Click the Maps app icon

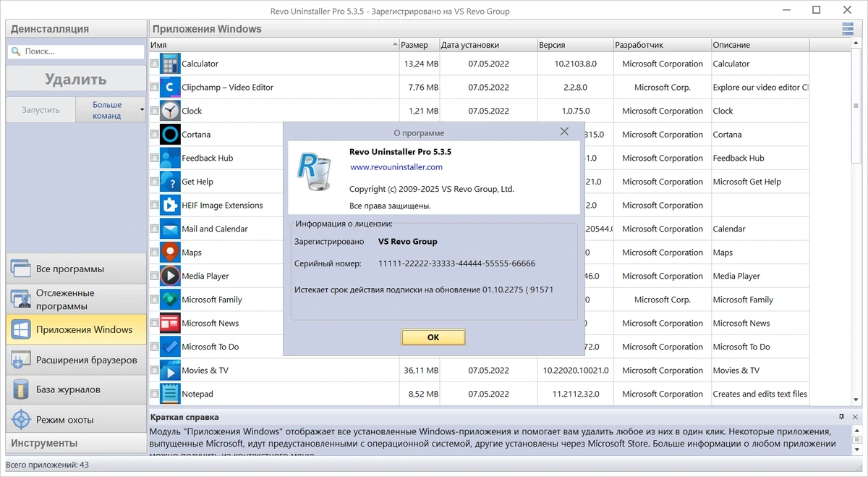click(x=170, y=253)
